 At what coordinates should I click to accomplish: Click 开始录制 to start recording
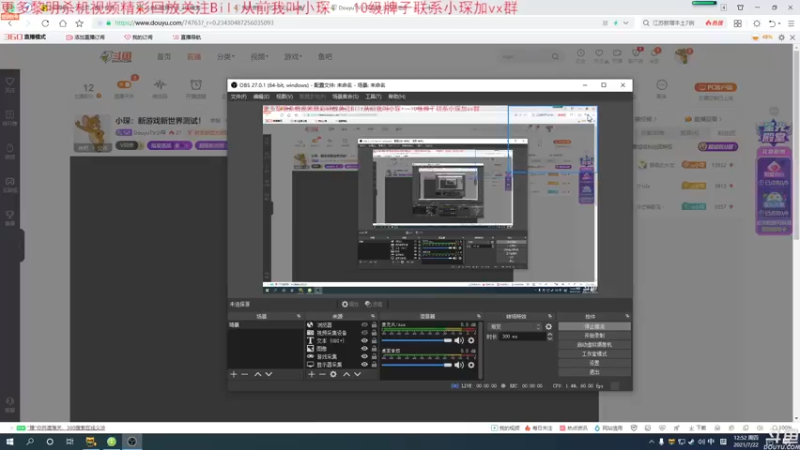(x=594, y=336)
